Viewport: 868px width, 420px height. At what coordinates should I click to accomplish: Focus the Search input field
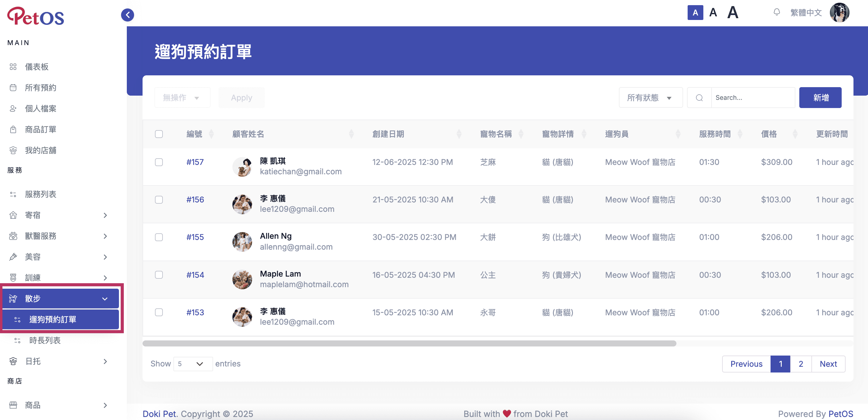click(753, 98)
